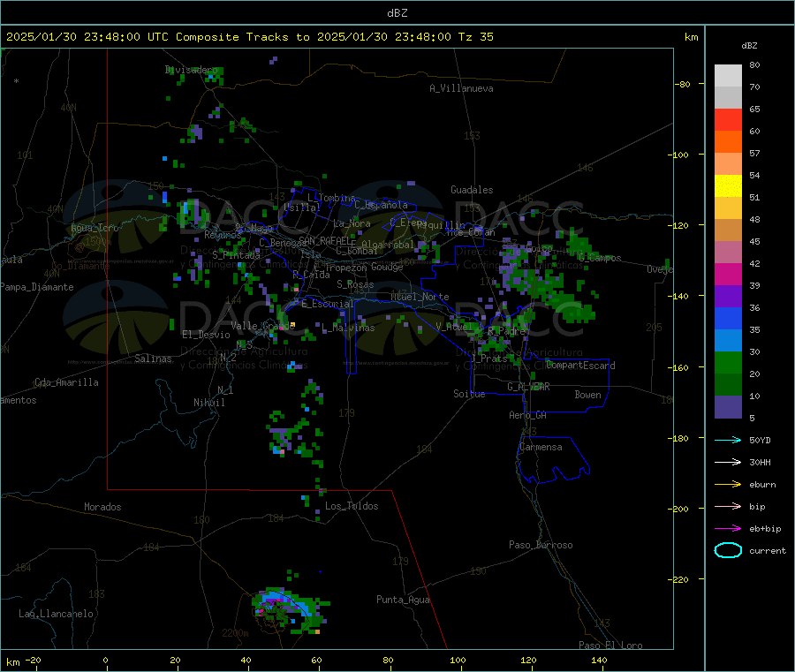Screen dimensions: 795x672
Task: Click the 'Atuel_Norte' map label
Action: tap(420, 297)
